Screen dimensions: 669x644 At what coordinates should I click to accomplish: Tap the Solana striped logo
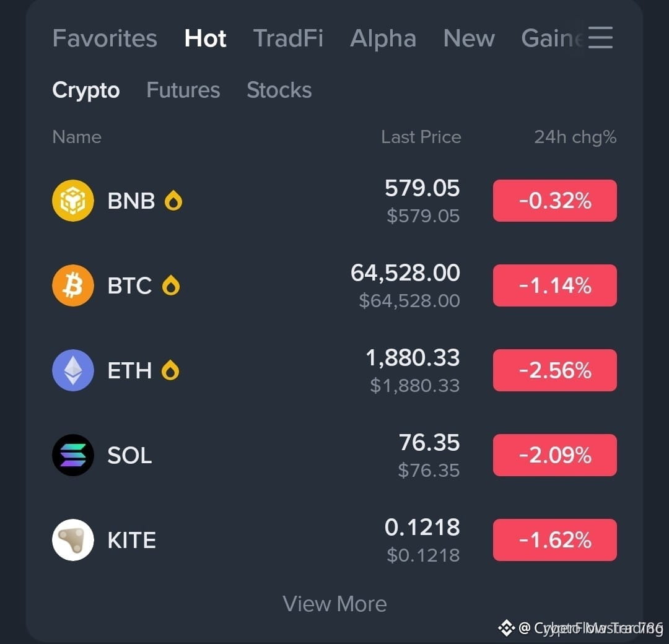[73, 455]
